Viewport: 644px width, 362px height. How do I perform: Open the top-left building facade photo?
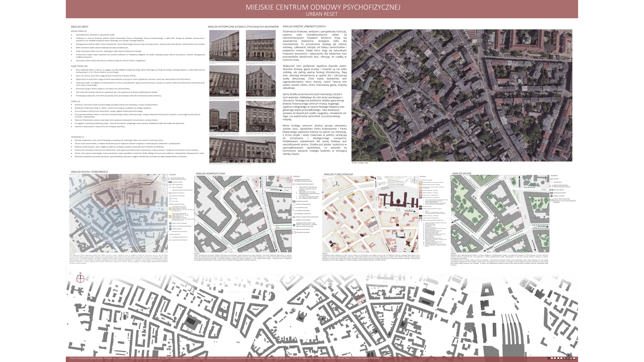pyautogui.click(x=224, y=46)
